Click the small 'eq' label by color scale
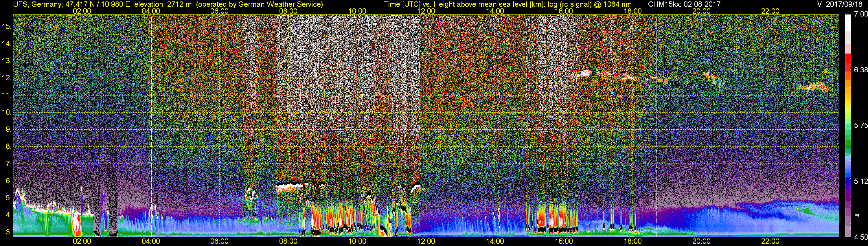 [x=857, y=215]
